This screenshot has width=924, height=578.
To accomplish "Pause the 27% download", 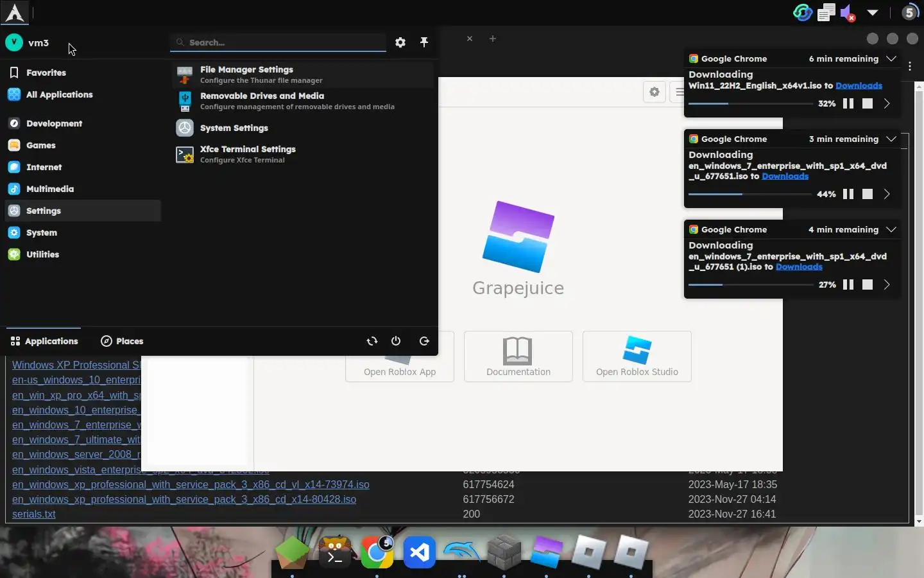I will tap(848, 285).
